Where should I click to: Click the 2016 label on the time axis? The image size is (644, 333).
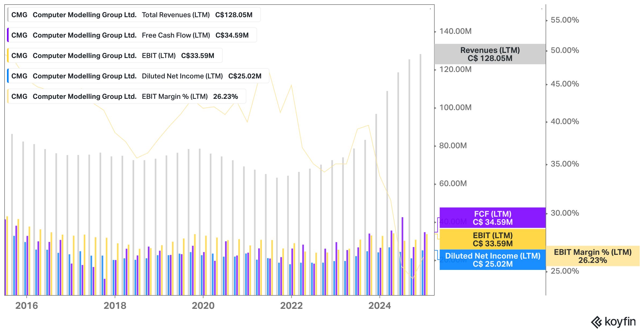coord(27,306)
